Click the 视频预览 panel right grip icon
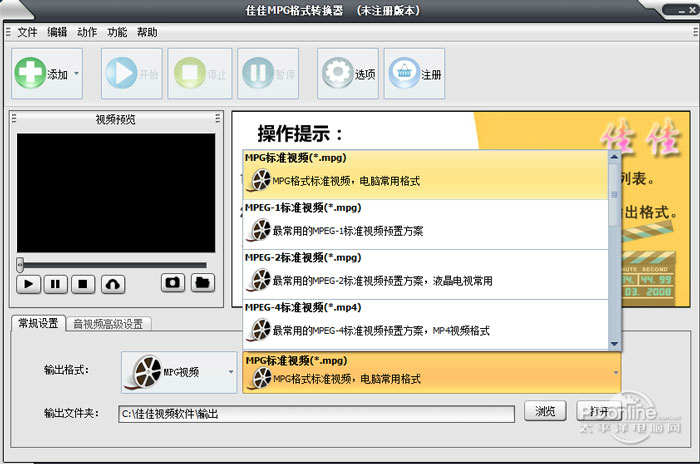Screen dimensions: 700x464 [x=217, y=118]
